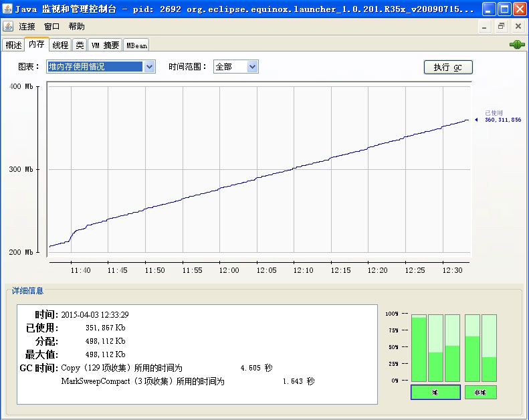
Task: Click the green connection status icon
Action: click(x=517, y=44)
